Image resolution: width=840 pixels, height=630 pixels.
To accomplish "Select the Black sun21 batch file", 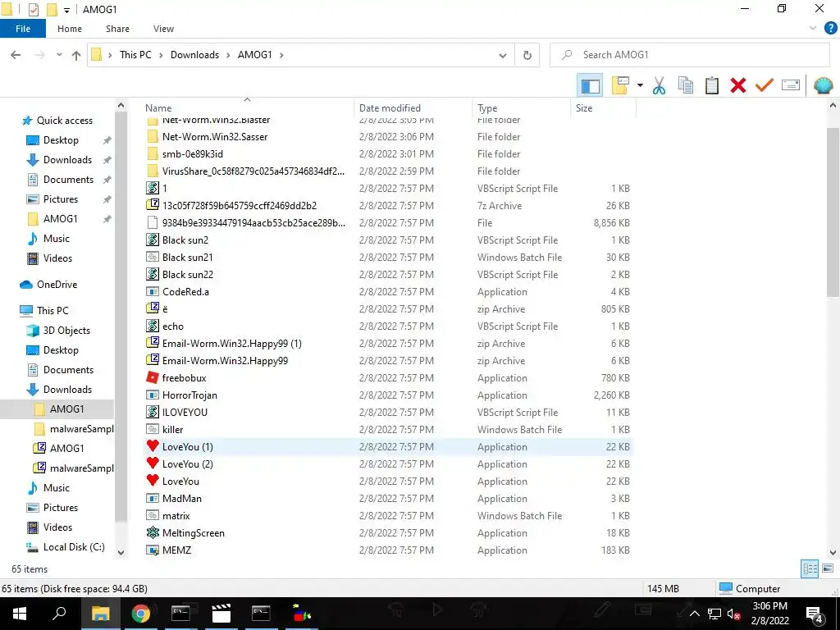I will pyautogui.click(x=388, y=258).
